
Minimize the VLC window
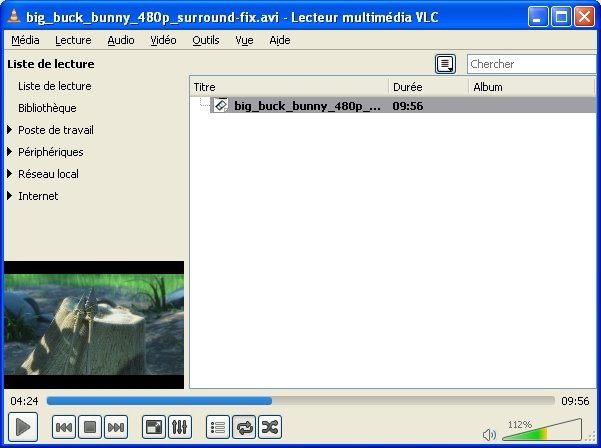537,17
